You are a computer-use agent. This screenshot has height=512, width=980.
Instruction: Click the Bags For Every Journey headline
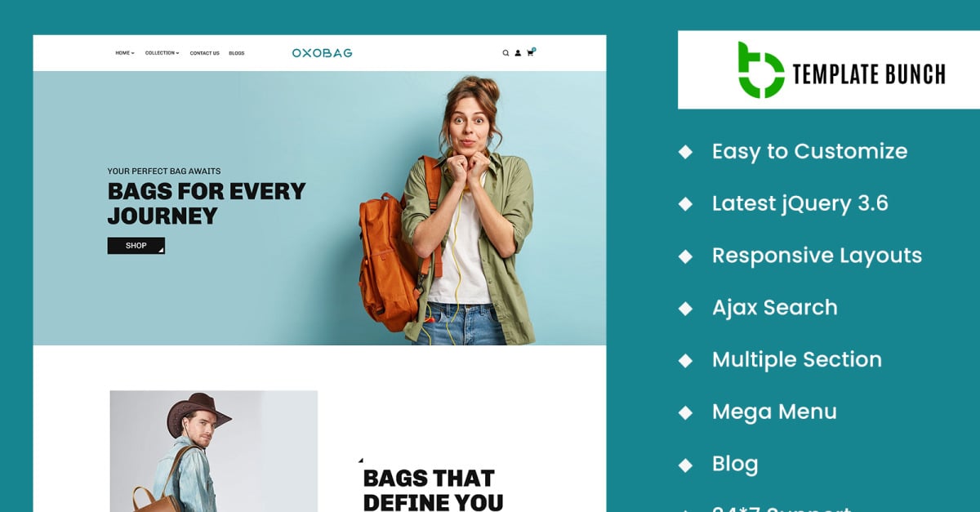click(x=207, y=203)
